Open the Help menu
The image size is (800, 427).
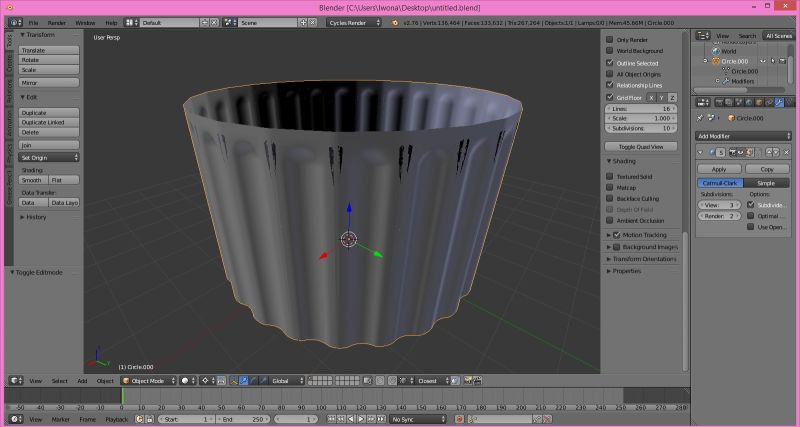tap(111, 22)
